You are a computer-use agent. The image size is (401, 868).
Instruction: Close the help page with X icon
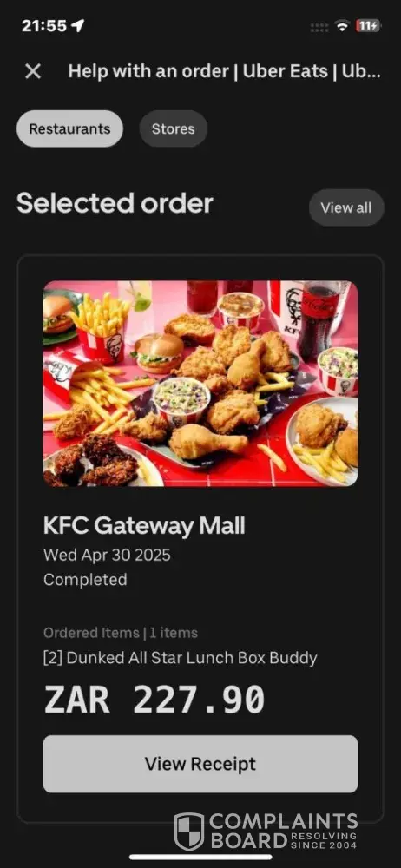tap(33, 71)
